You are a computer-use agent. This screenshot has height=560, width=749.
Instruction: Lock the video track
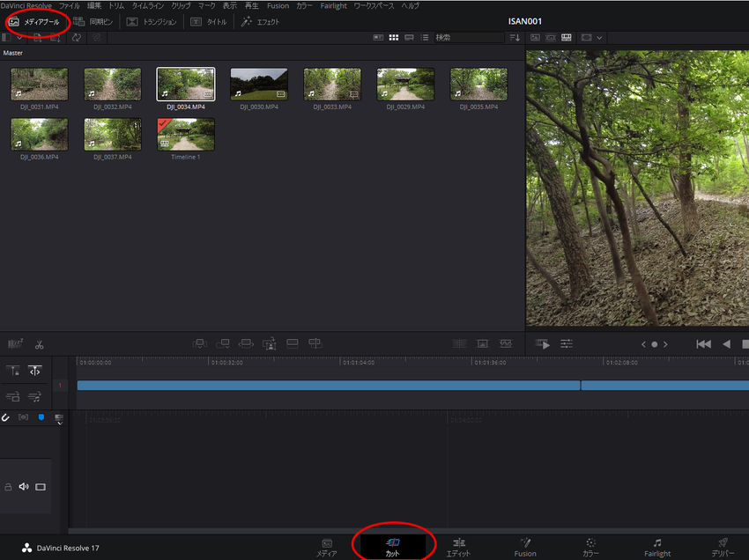(x=8, y=487)
